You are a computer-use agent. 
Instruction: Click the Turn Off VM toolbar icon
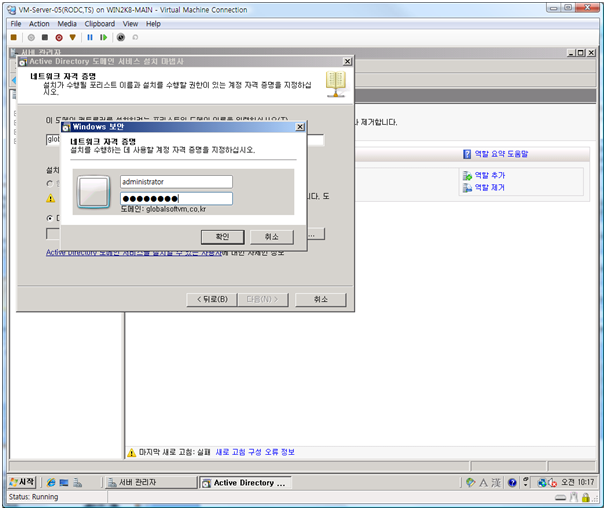[x=45, y=37]
